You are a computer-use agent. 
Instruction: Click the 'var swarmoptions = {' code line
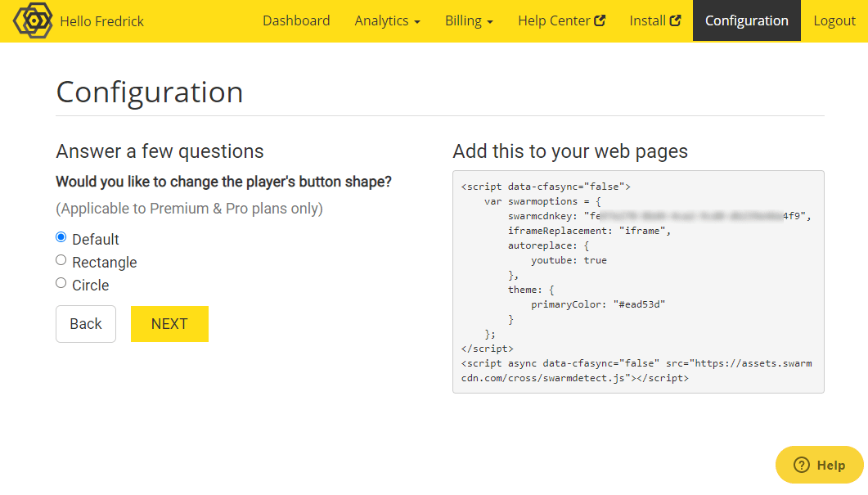tap(542, 201)
